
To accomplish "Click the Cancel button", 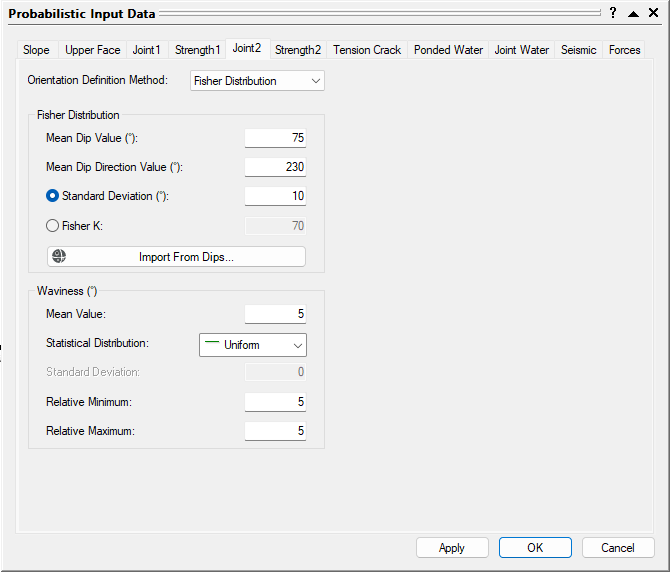I will pos(618,548).
